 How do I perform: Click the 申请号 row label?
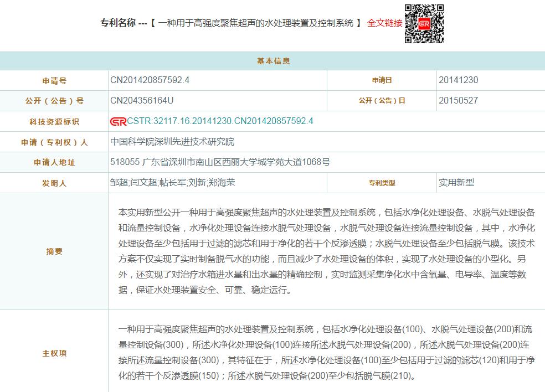54,81
